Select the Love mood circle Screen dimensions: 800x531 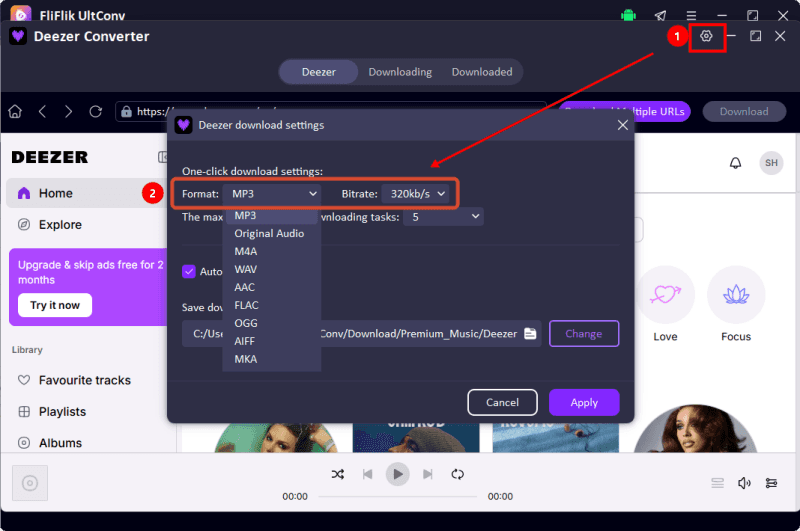665,295
